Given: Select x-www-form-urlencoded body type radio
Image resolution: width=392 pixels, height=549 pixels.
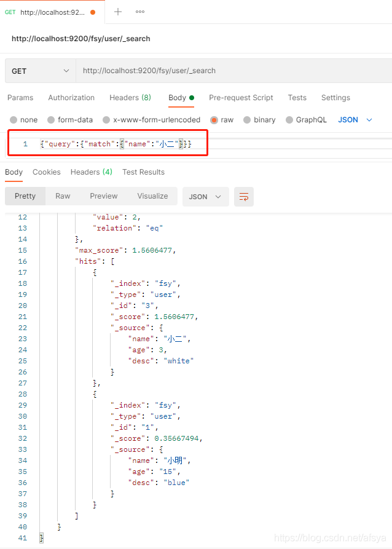Looking at the screenshot, I should point(106,120).
